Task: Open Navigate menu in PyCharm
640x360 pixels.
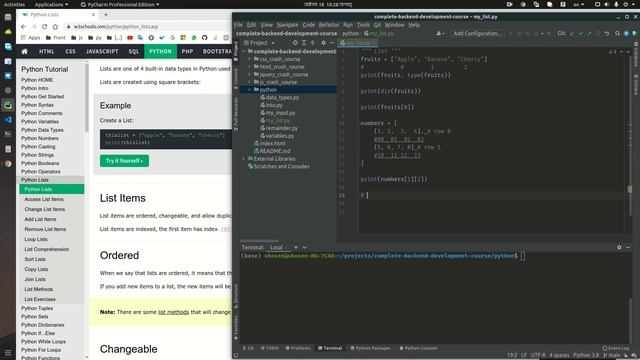Action: [x=287, y=25]
